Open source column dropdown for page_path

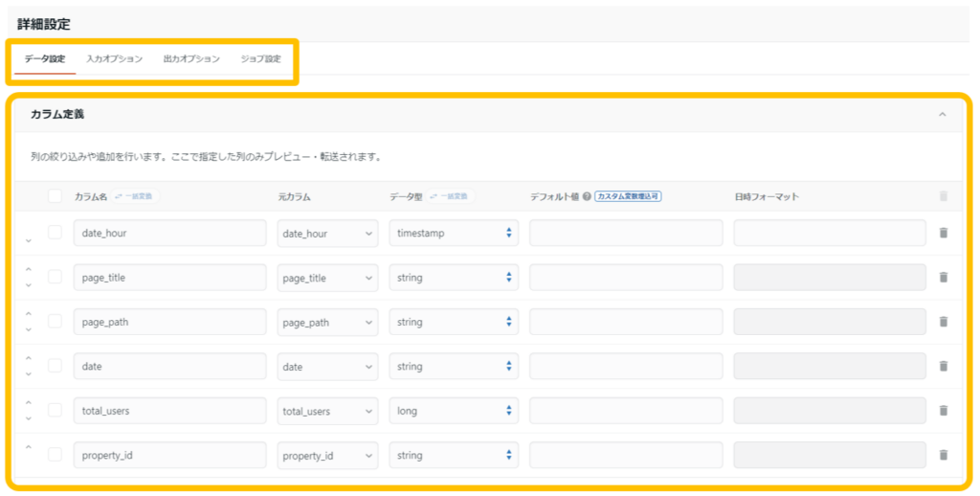click(x=328, y=323)
